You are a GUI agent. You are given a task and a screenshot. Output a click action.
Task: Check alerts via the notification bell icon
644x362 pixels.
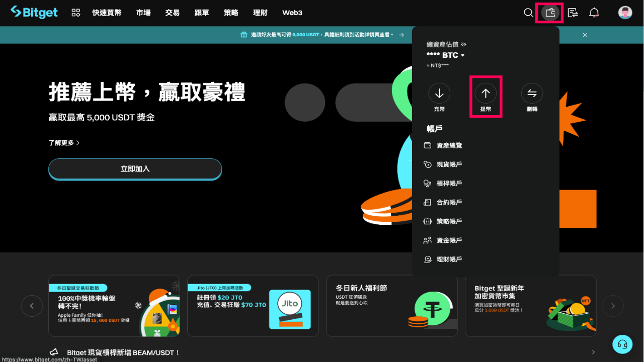(594, 13)
